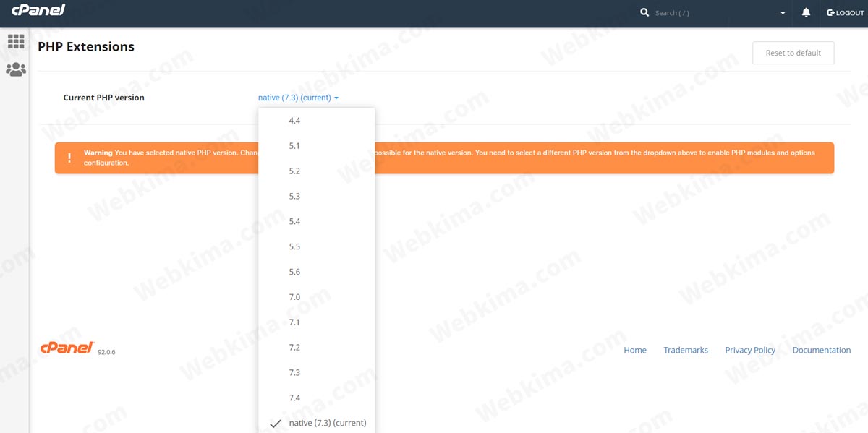Choose the non-native PHP 7.3 option
The height and width of the screenshot is (433, 868).
click(317, 373)
